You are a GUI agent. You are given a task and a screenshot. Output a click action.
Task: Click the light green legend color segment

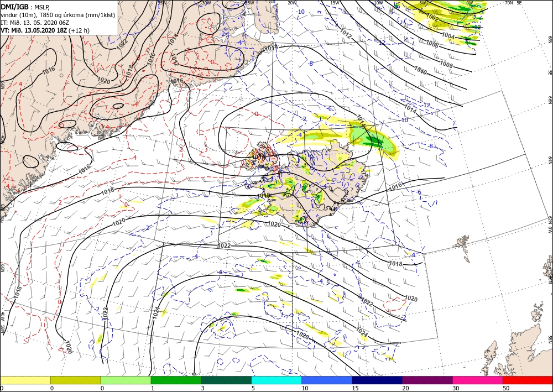tap(126, 380)
